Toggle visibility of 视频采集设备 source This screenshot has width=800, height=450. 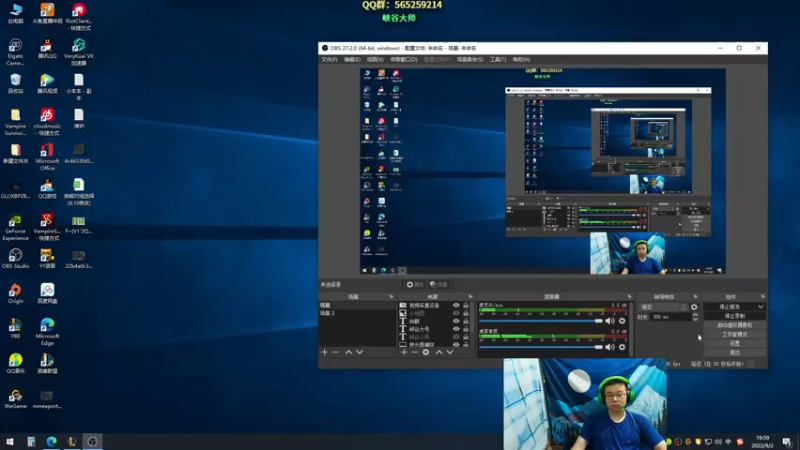coord(456,305)
